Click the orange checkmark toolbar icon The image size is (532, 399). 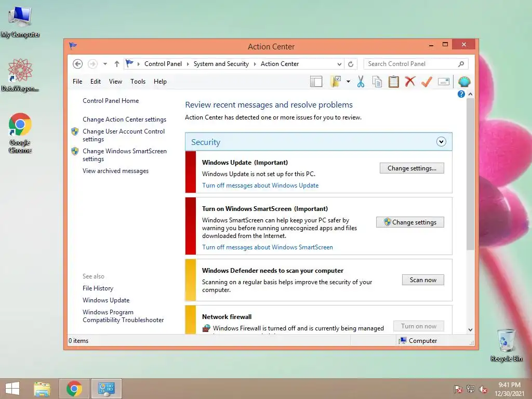click(x=427, y=82)
